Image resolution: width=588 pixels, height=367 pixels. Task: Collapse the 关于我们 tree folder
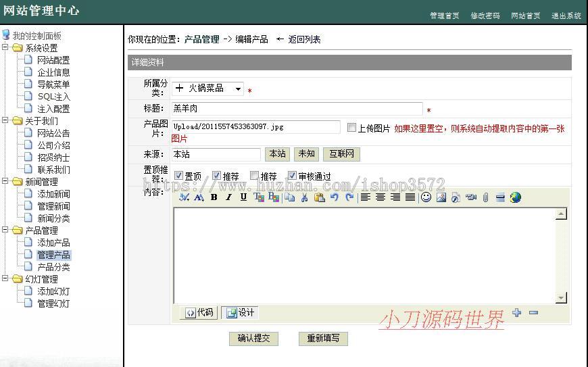point(5,120)
